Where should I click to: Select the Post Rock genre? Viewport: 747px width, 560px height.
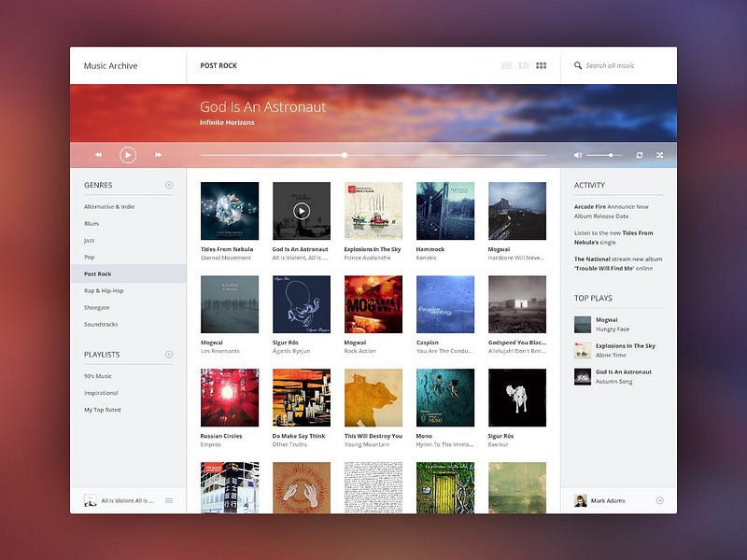pos(128,273)
